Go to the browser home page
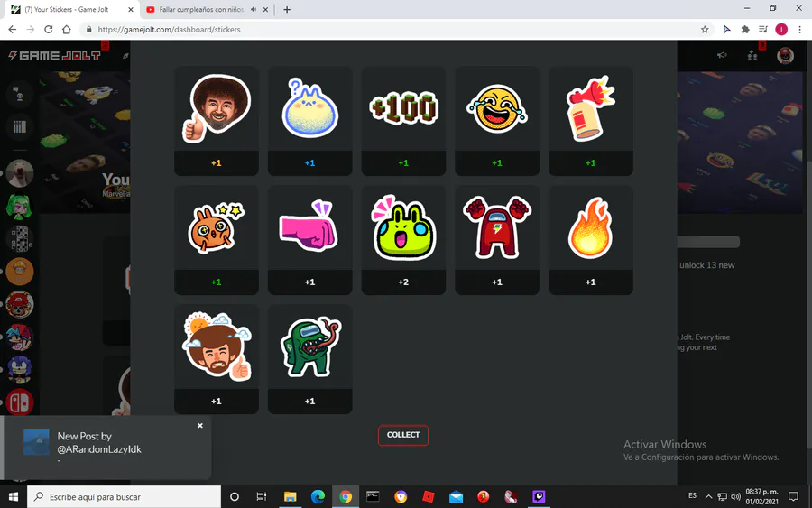812x508 pixels. click(x=66, y=30)
